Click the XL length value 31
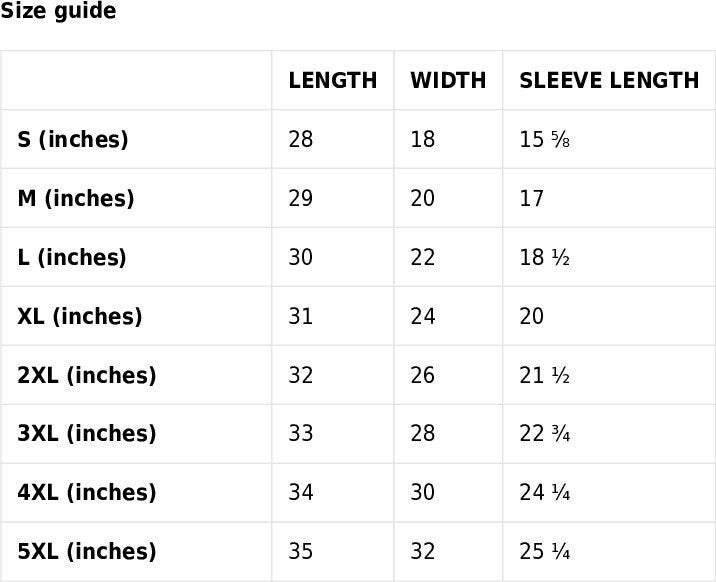 [300, 317]
